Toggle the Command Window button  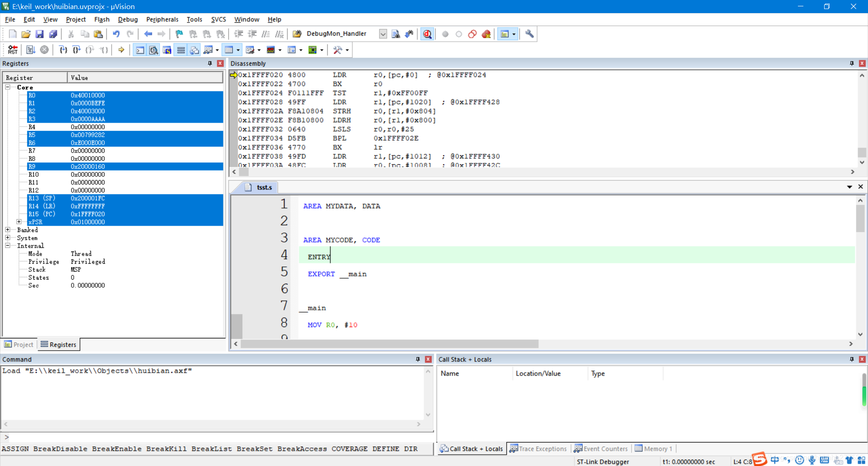click(140, 50)
